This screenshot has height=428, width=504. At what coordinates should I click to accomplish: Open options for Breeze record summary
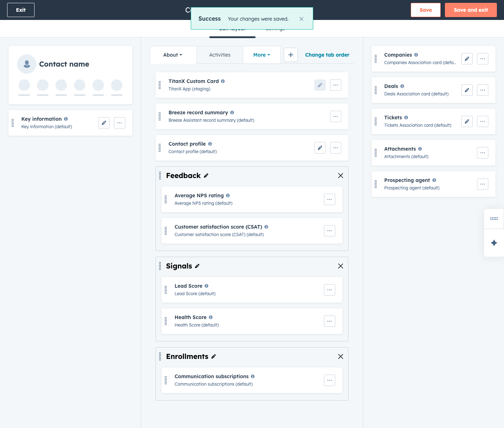click(336, 116)
